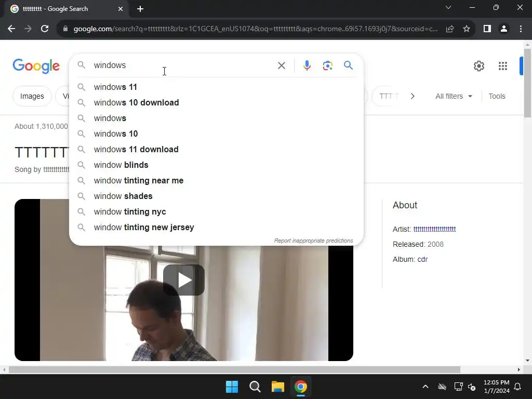
Task: Choose the suggestion windows 10
Action: (x=217, y=134)
